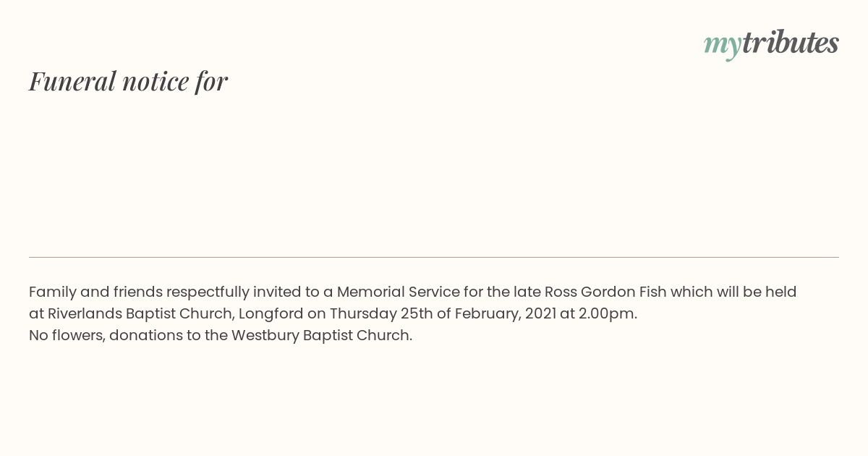Click the mytributes logo
The image size is (868, 456).
771,44
